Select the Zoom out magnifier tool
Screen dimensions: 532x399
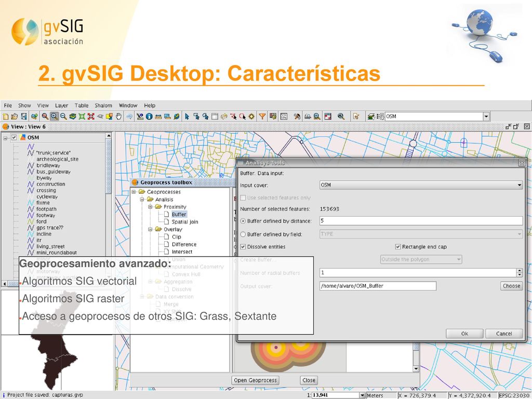pos(63,116)
